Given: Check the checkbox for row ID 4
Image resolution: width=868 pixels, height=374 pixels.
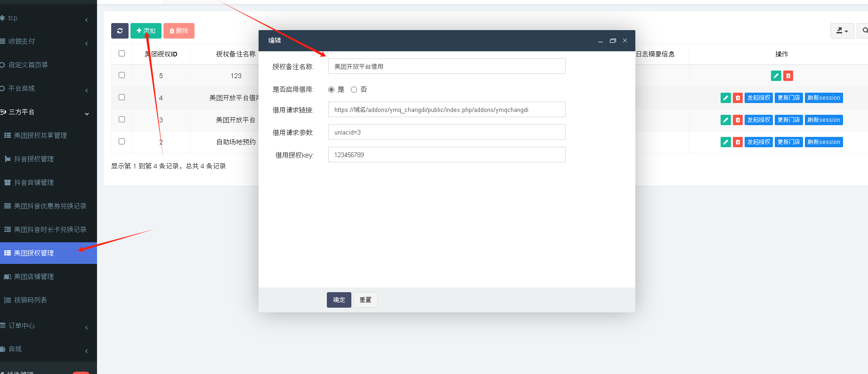Looking at the screenshot, I should click(x=122, y=97).
